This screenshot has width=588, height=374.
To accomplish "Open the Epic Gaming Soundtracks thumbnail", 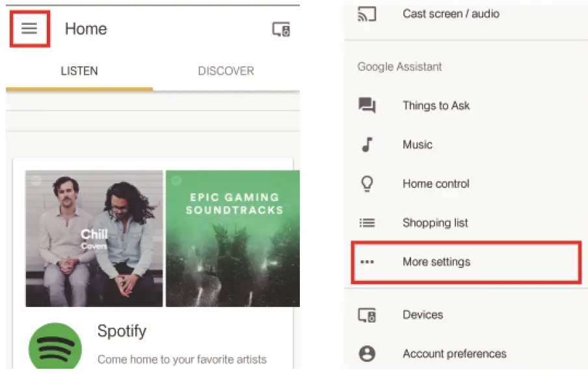I will tap(233, 238).
